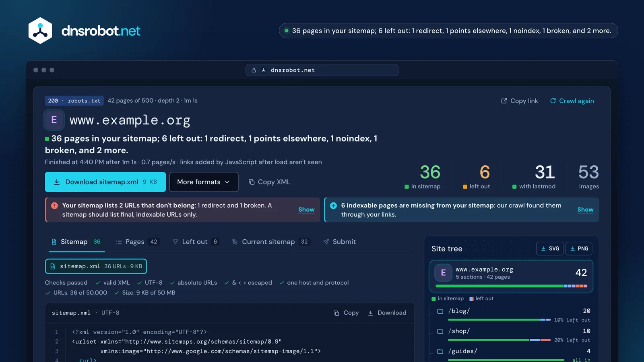Click the dnsrobot hexagon logo icon
The image size is (644, 362).
pos(40,31)
